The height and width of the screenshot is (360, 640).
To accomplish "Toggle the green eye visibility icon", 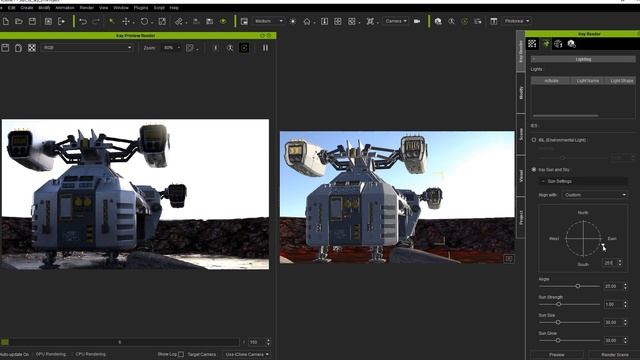I will pos(223,21).
